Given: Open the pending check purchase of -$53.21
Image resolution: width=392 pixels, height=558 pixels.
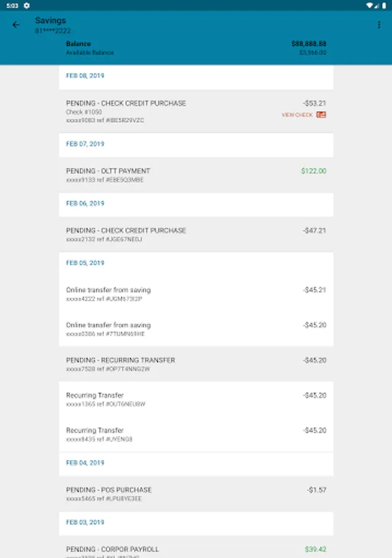Looking at the screenshot, I should 196,111.
